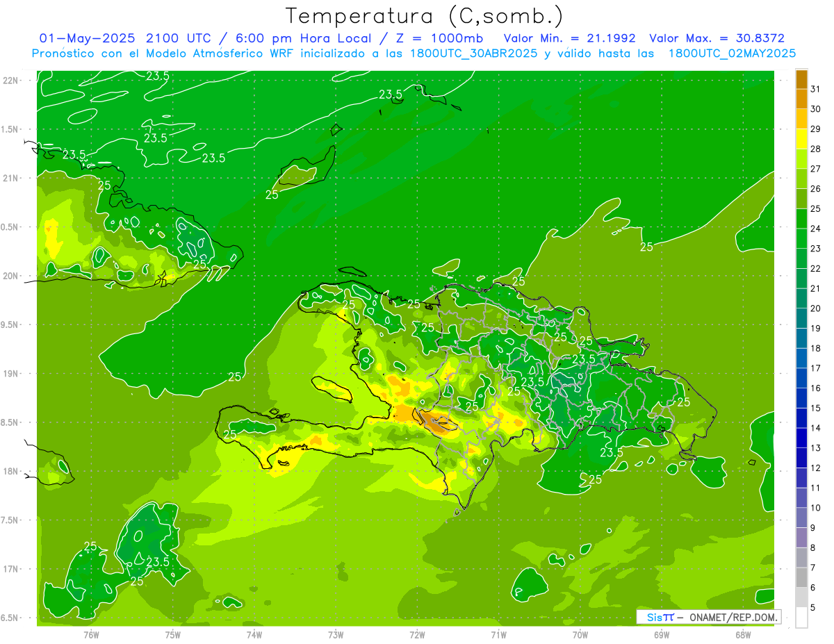
Task: Click the lime swatch between 27 and 28
Action: tap(801, 158)
